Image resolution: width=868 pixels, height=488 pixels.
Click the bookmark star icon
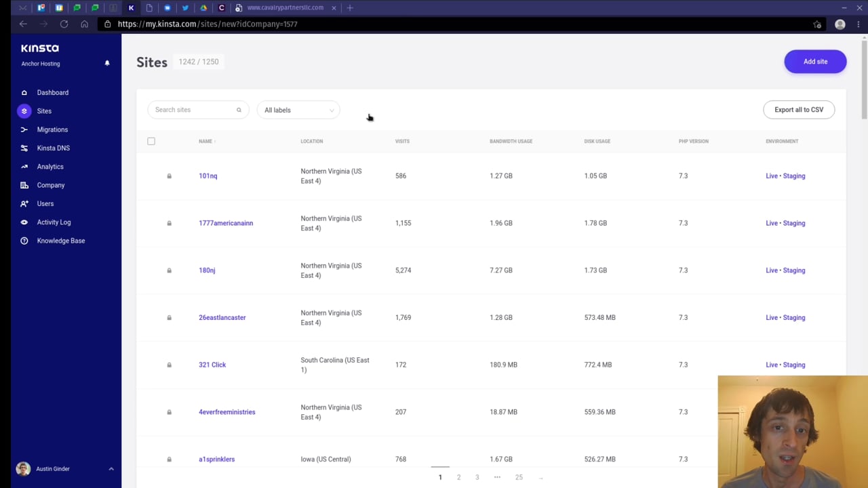(x=817, y=24)
